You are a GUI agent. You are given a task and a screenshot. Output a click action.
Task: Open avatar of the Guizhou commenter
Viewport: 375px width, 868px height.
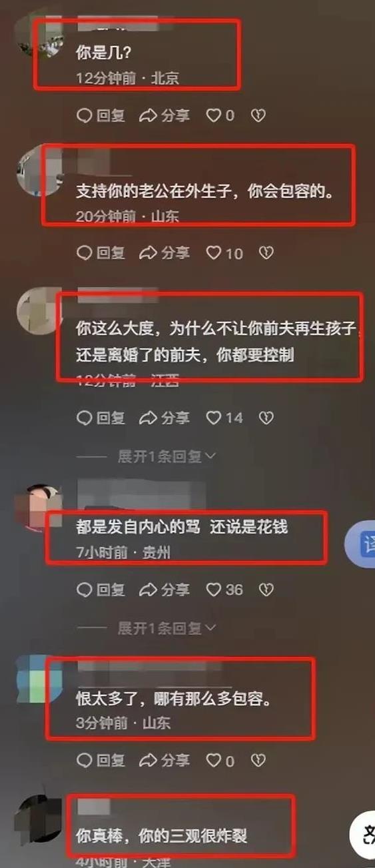click(x=41, y=508)
